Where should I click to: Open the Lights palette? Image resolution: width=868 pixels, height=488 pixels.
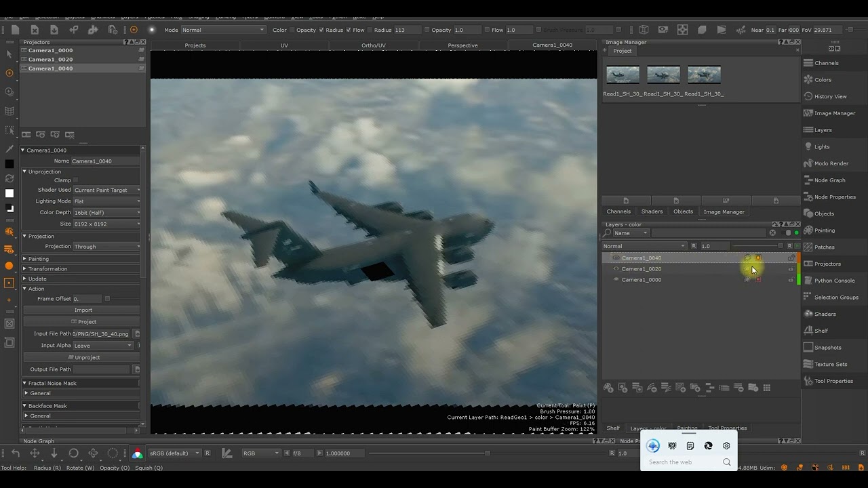point(821,146)
